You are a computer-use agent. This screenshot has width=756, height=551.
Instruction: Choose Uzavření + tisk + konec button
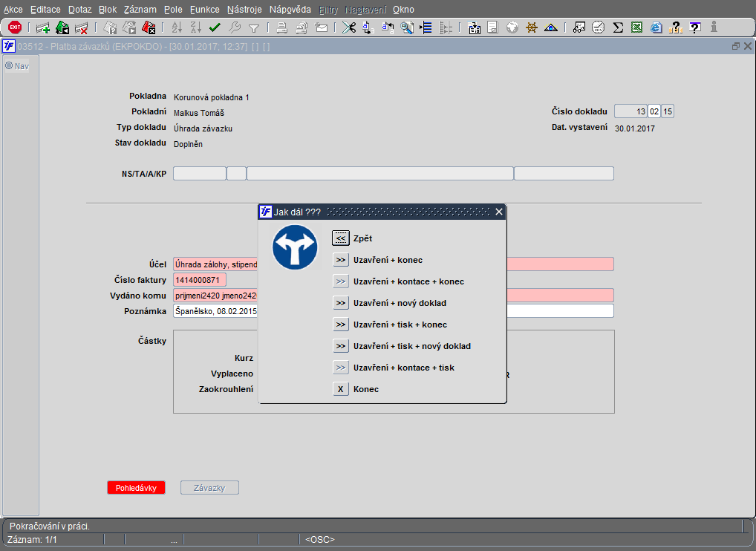(x=340, y=325)
